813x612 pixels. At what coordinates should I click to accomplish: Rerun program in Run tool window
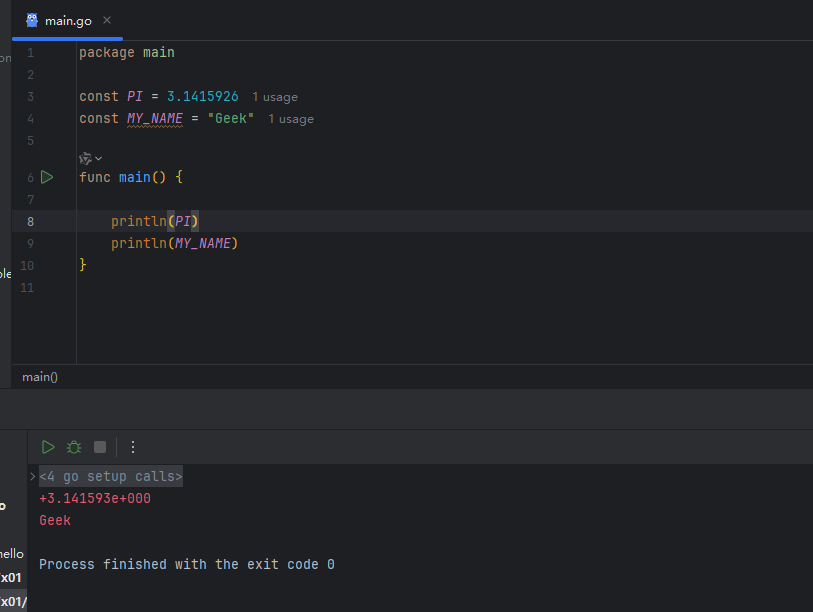tap(48, 447)
